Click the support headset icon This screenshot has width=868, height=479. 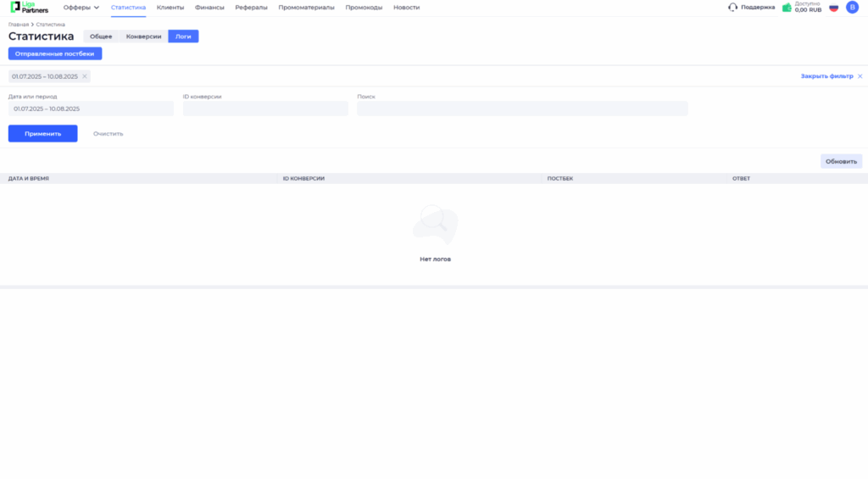732,8
